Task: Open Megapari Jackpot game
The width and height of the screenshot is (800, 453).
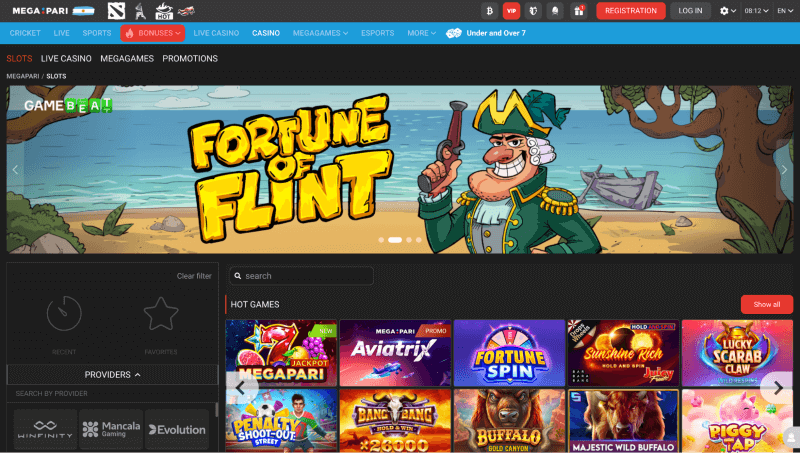Action: pyautogui.click(x=281, y=353)
